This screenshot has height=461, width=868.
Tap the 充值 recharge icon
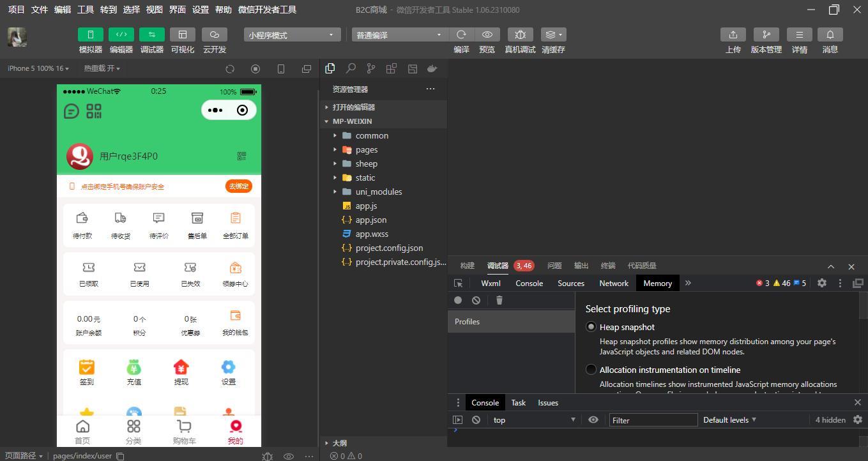pos(134,373)
